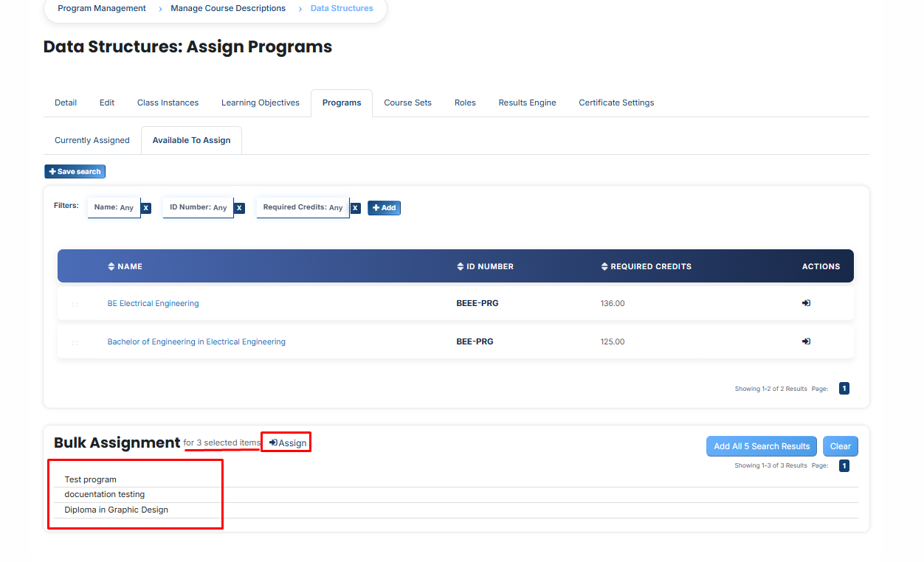Viewport: 924px width, 562px height.
Task: Assign the Bachelor of Engineering in Electrical Engineering row icon
Action: point(806,341)
